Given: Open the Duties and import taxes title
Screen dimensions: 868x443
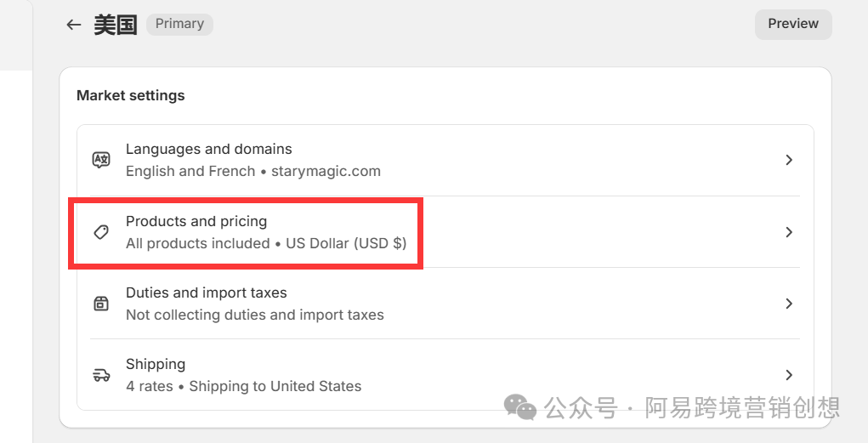Looking at the screenshot, I should click(207, 292).
